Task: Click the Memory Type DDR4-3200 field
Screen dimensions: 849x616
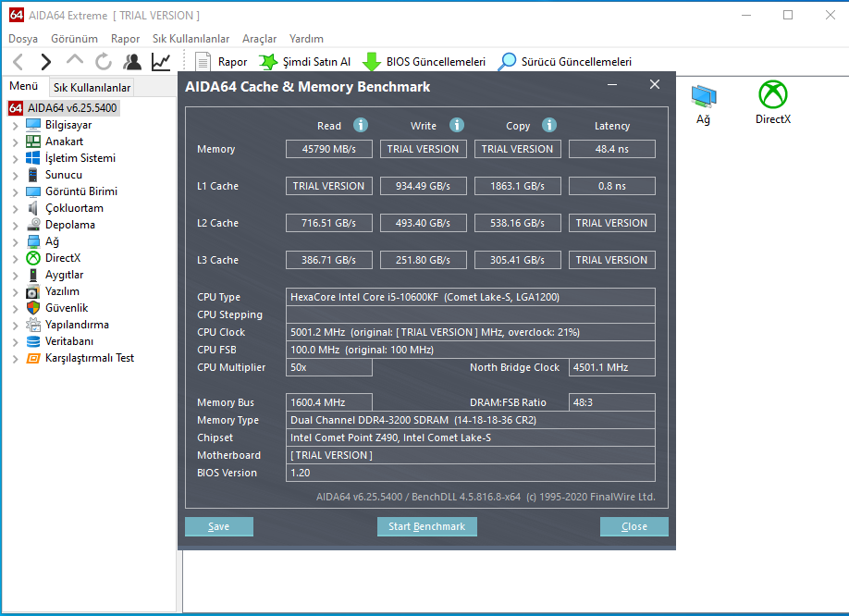Action: click(471, 420)
